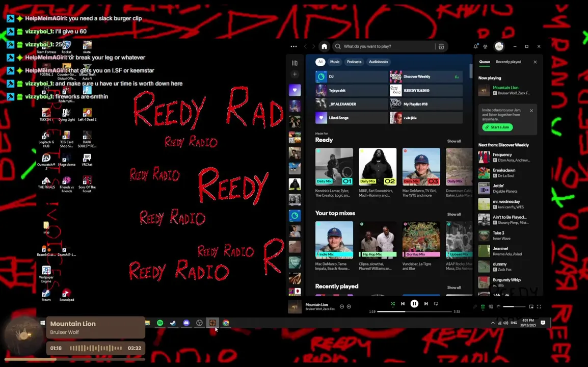The width and height of the screenshot is (588, 367).
Task: Show all Recently played items
Action: (x=454, y=288)
